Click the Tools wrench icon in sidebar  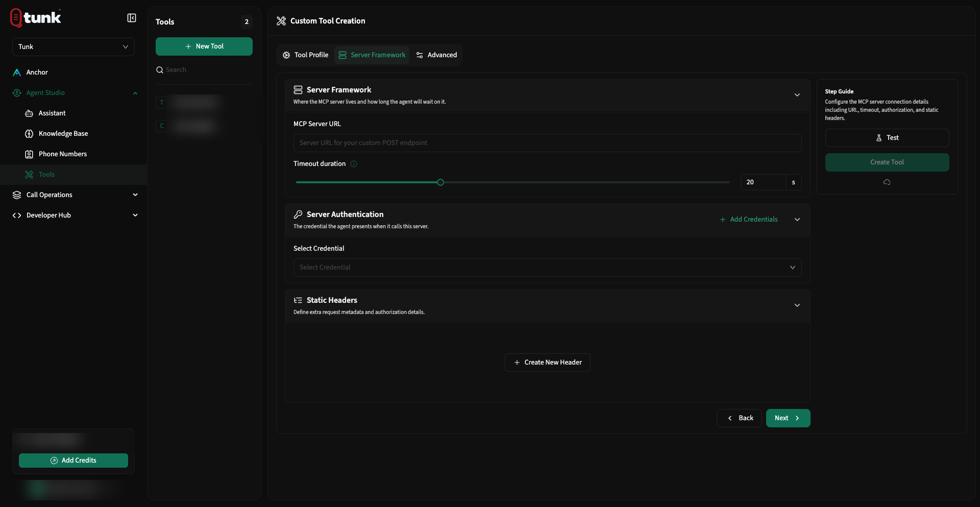click(x=29, y=175)
